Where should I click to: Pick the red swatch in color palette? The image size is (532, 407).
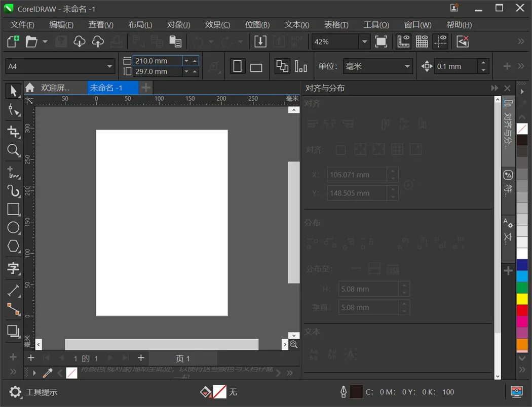click(522, 310)
